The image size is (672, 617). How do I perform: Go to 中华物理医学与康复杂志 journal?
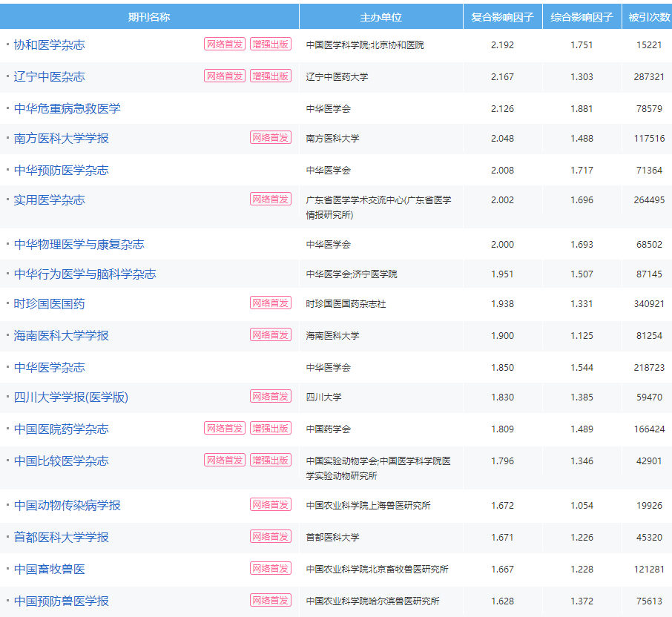point(79,244)
